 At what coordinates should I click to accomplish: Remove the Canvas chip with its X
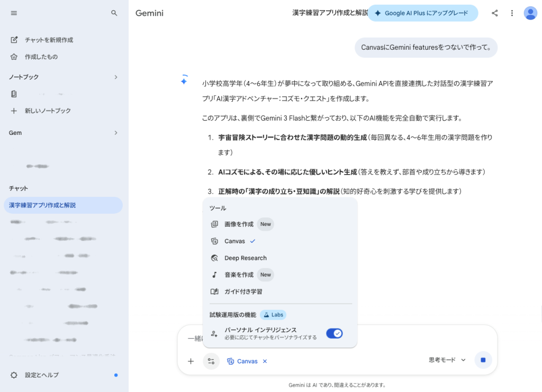pos(265,361)
